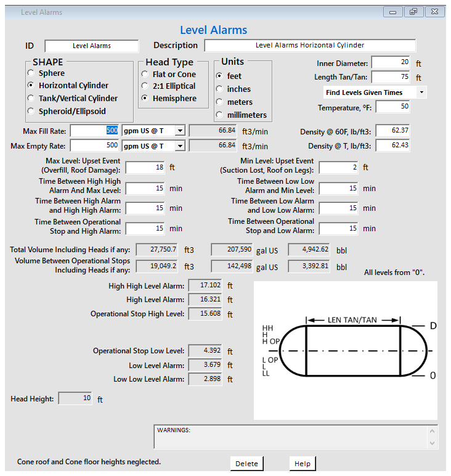Edit Min Level Upset Event field
This screenshot has width=451, height=476.
[339, 168]
